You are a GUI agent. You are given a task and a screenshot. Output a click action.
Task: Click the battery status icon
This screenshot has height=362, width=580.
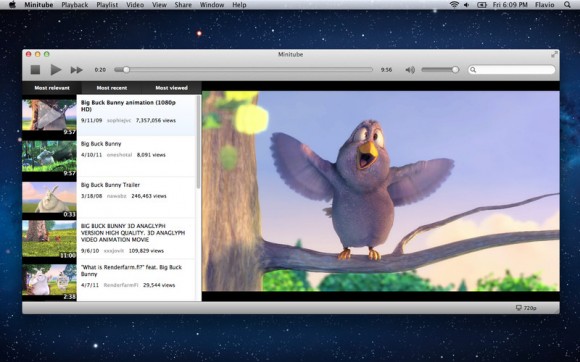[482, 4]
